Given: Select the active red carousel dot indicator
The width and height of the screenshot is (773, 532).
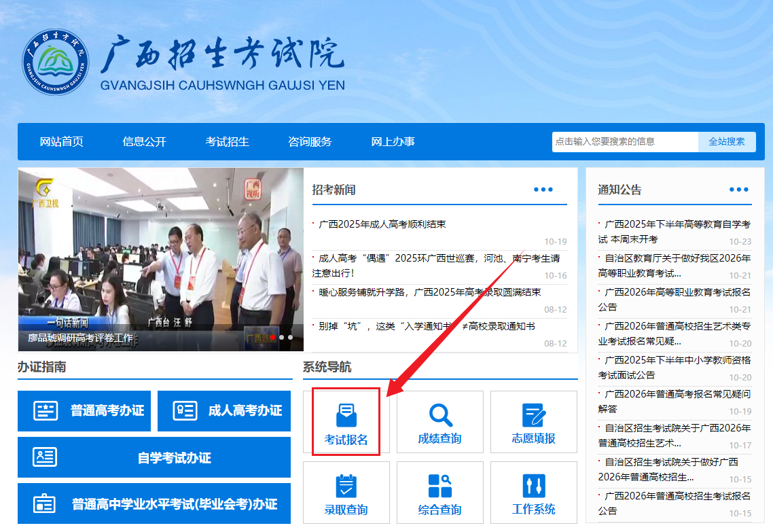Looking at the screenshot, I should pyautogui.click(x=272, y=337).
